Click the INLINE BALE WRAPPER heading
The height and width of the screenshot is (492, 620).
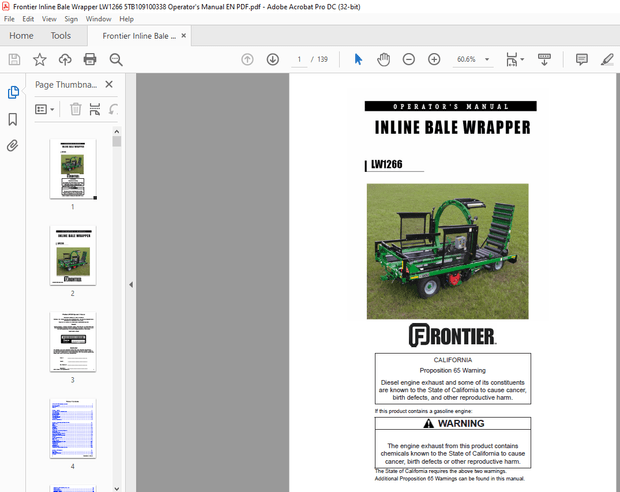click(x=452, y=127)
